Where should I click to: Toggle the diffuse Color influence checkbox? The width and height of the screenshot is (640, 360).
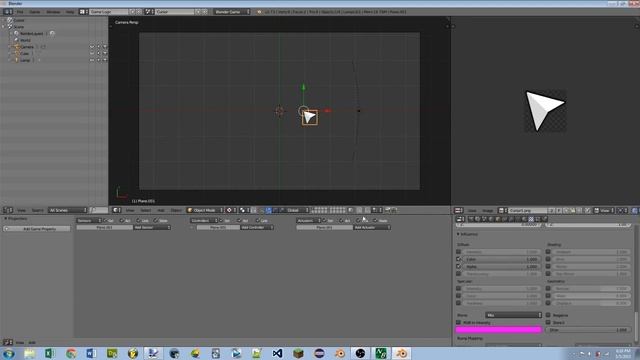(x=458, y=259)
